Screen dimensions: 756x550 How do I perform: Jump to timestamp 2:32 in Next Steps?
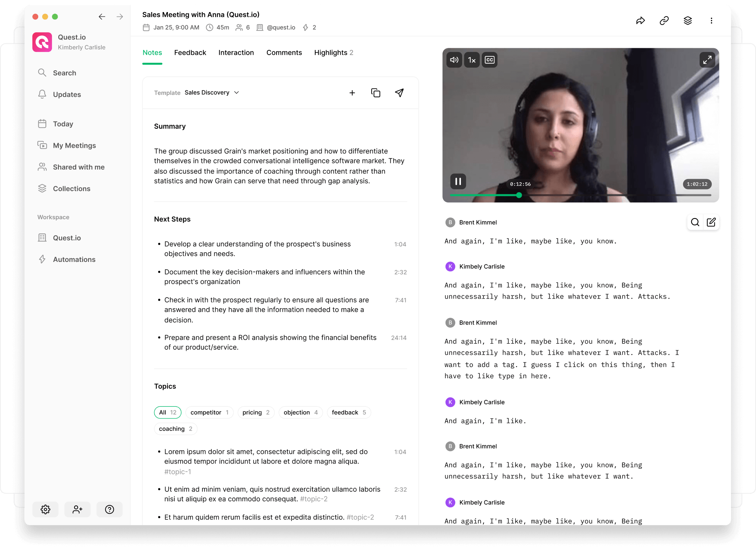pos(401,272)
